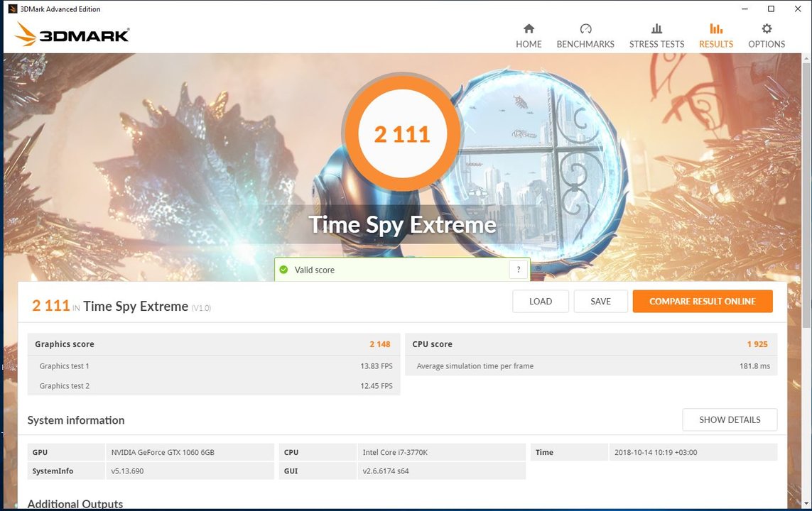Click the green valid score checkmark icon
The image size is (812, 511).
(283, 270)
